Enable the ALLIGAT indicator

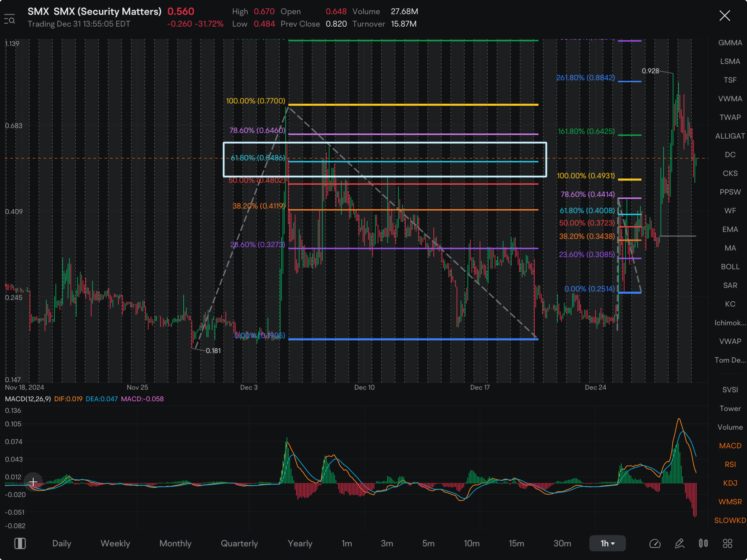(x=730, y=136)
